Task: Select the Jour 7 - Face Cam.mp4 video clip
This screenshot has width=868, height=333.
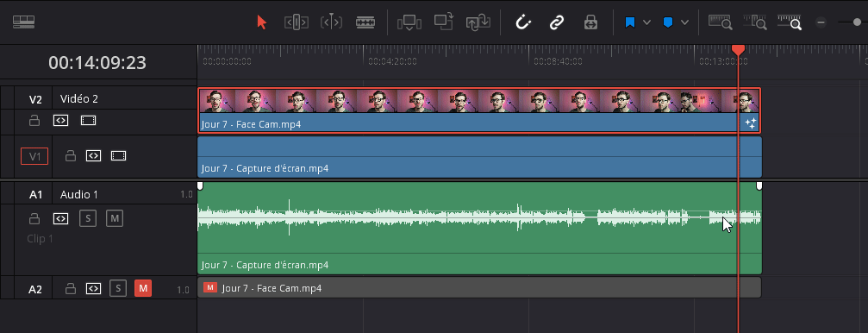Action: 479,110
